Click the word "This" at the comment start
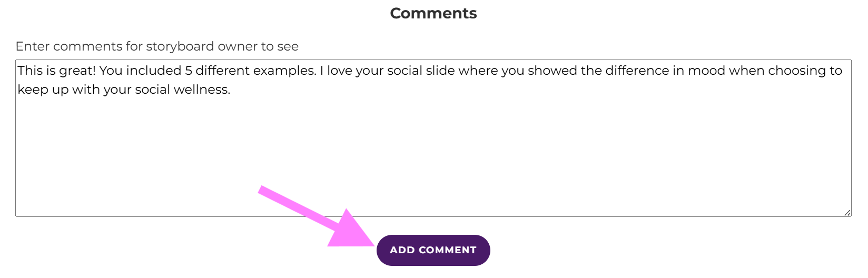 coord(29,71)
